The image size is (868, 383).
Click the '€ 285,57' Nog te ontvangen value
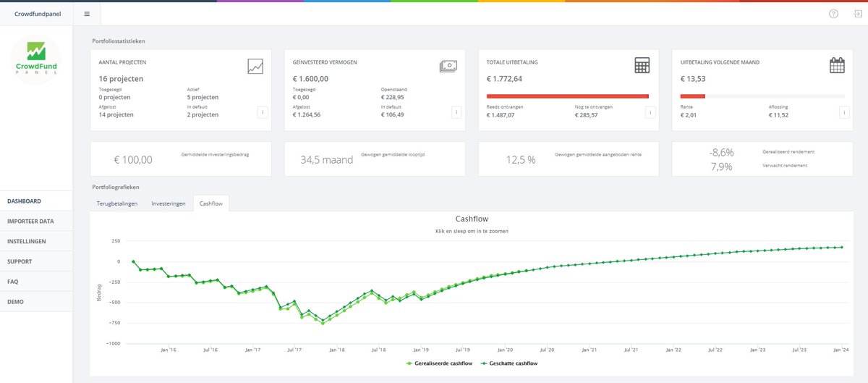[586, 114]
